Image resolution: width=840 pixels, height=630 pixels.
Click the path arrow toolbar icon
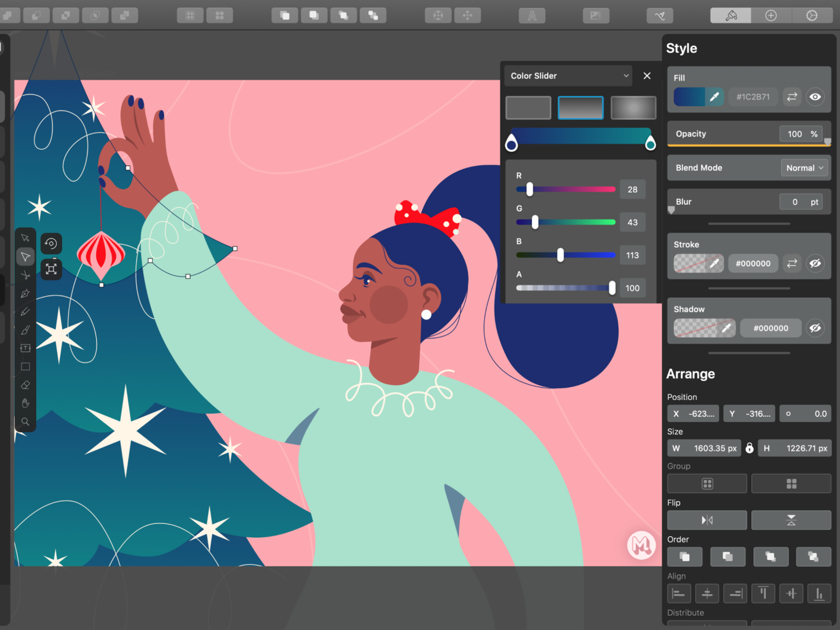click(660, 16)
